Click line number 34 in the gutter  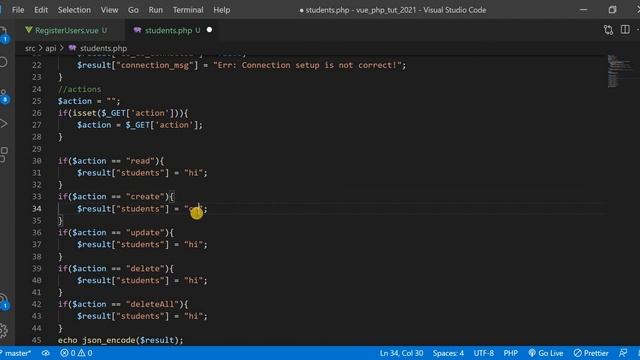[37, 209]
